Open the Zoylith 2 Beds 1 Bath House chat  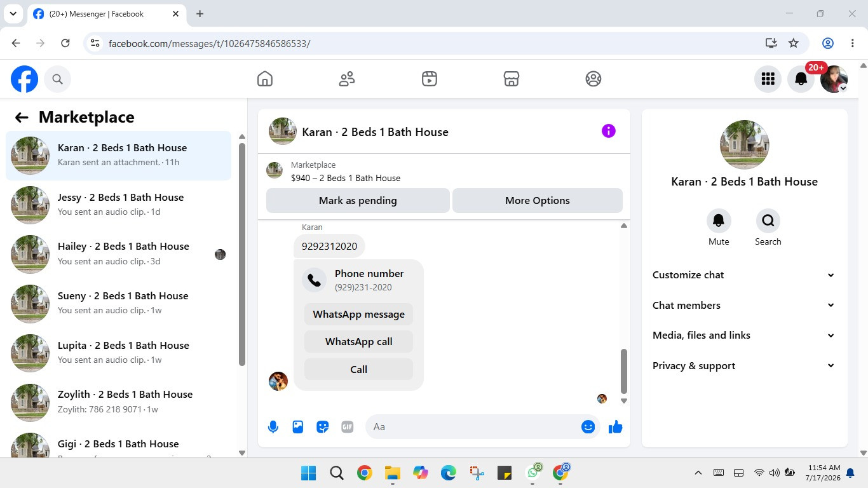pos(119,402)
